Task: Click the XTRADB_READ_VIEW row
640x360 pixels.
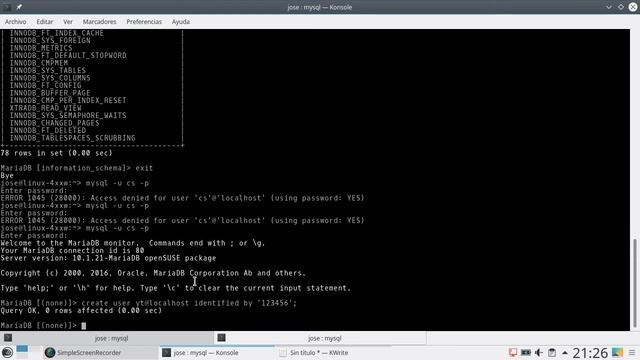Action: pos(45,108)
